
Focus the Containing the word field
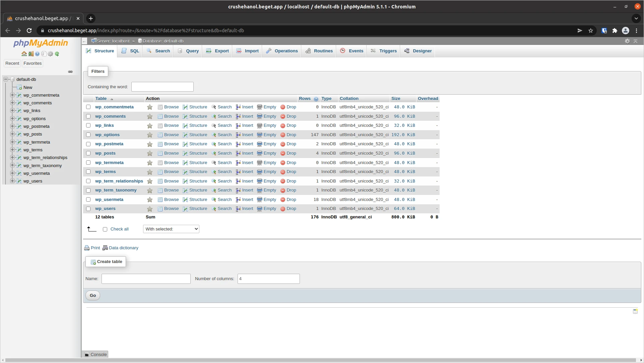pos(163,87)
